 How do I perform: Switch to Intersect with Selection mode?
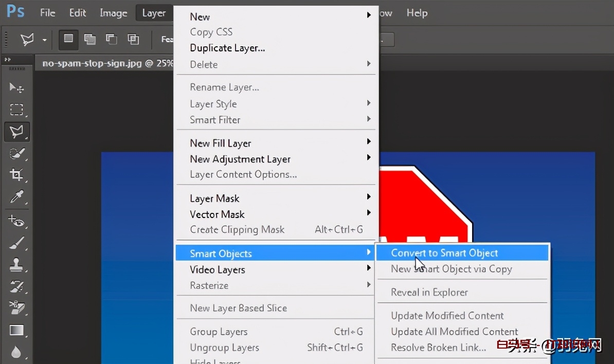pyautogui.click(x=133, y=39)
